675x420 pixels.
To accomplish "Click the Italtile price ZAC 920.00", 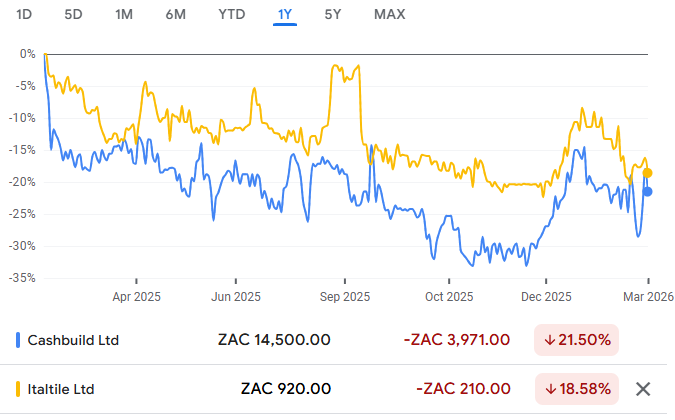I will click(x=286, y=389).
